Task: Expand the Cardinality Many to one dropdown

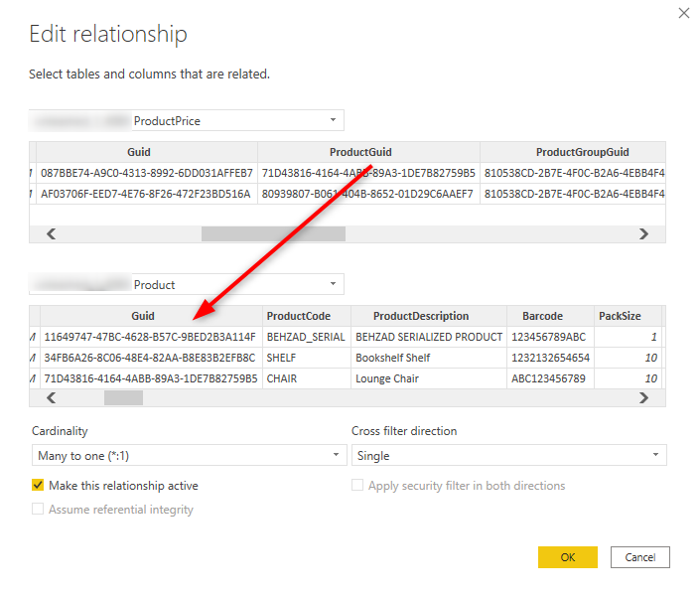Action: tap(190, 455)
